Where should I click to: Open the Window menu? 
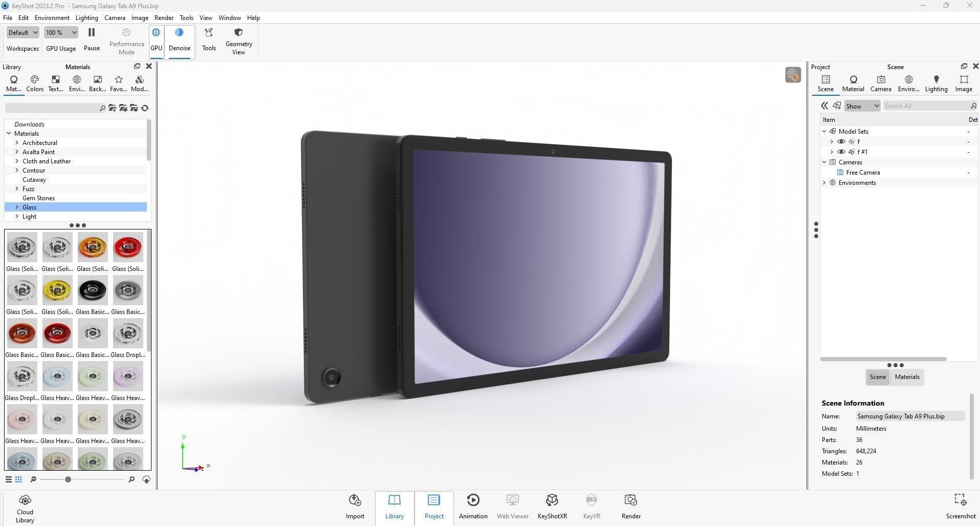coord(230,17)
